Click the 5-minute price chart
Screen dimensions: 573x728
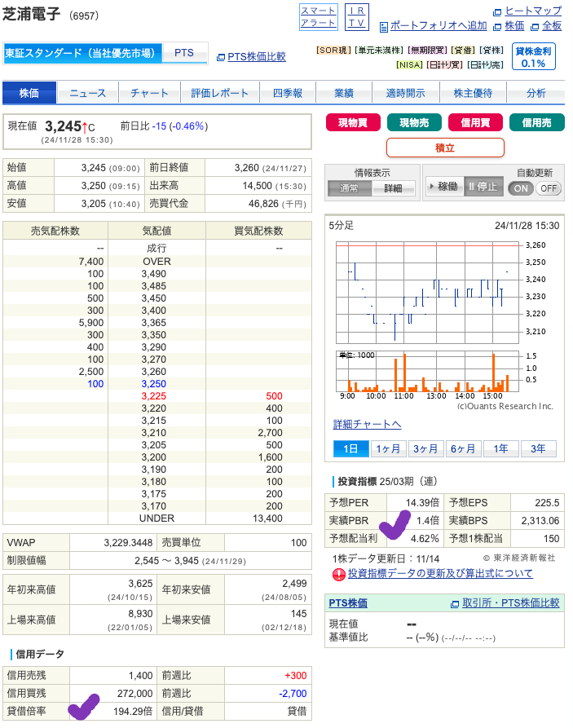coord(427,293)
